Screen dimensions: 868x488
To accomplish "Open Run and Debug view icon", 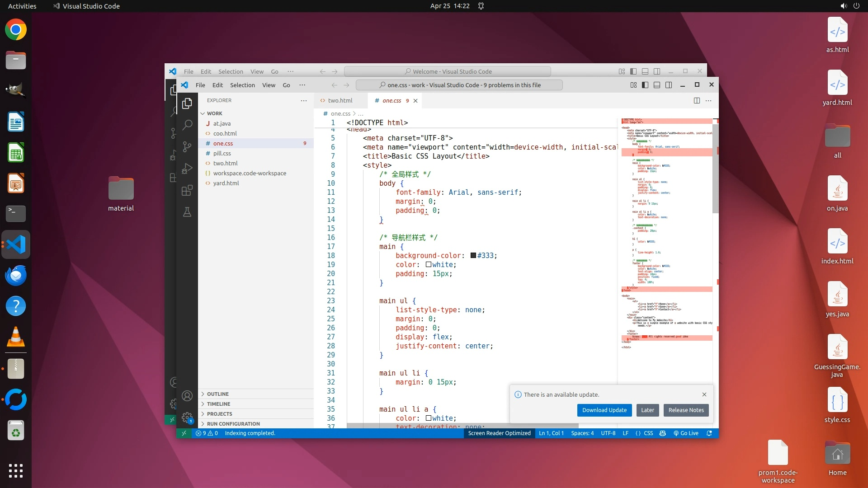I will (187, 169).
